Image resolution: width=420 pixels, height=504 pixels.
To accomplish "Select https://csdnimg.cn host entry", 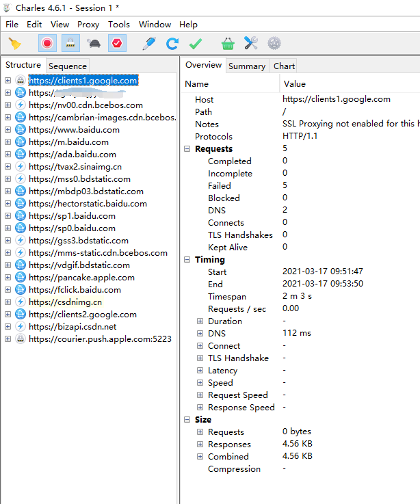I will point(65,302).
